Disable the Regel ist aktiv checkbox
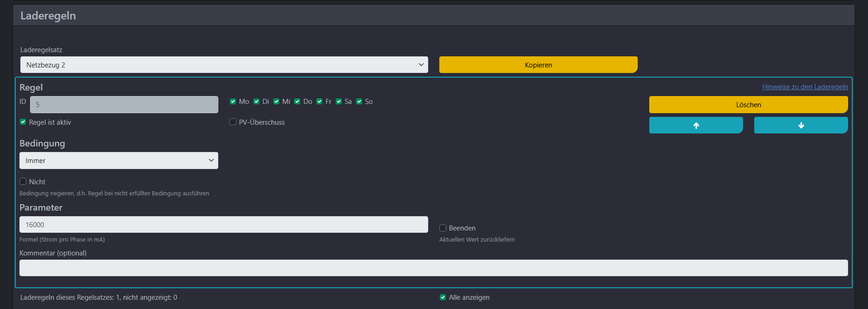The width and height of the screenshot is (868, 309). 23,122
